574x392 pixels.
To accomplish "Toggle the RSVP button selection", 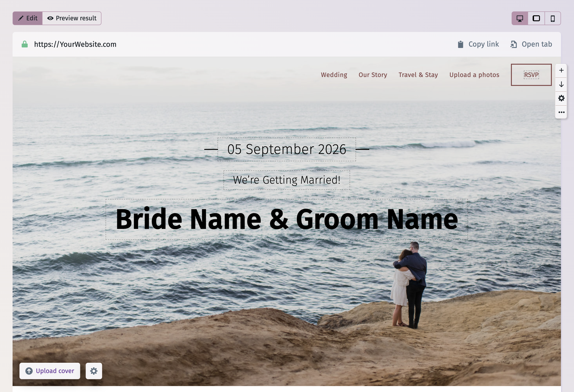I will (x=531, y=74).
